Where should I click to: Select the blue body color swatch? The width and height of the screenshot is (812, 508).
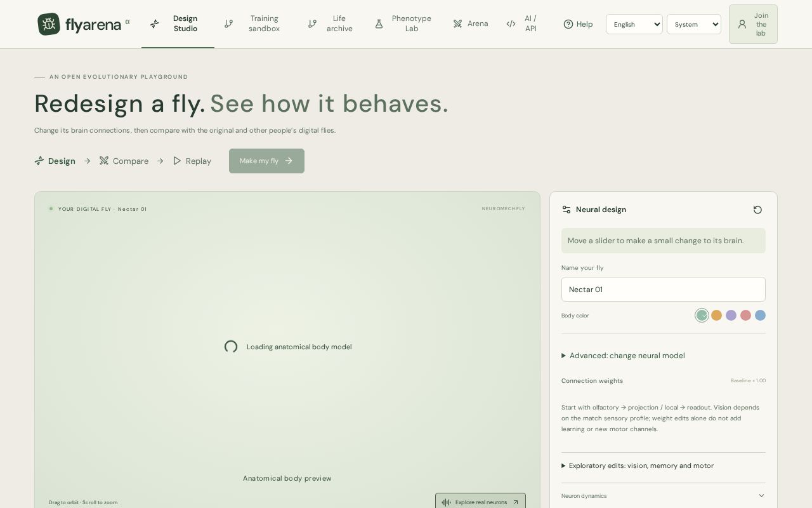(x=760, y=315)
